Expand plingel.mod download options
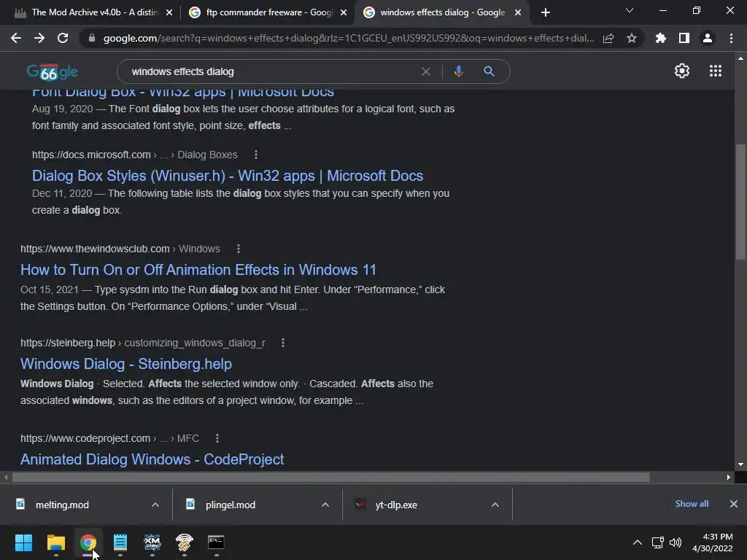This screenshot has width=747, height=560. (x=325, y=505)
